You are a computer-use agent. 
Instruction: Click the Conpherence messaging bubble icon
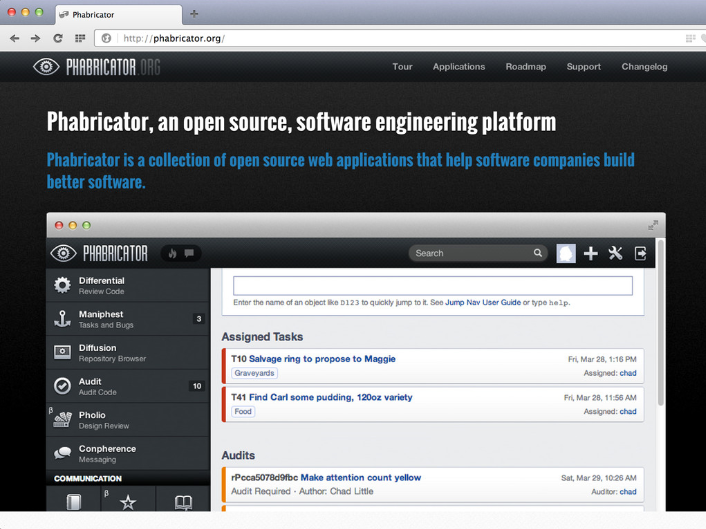tap(62, 453)
